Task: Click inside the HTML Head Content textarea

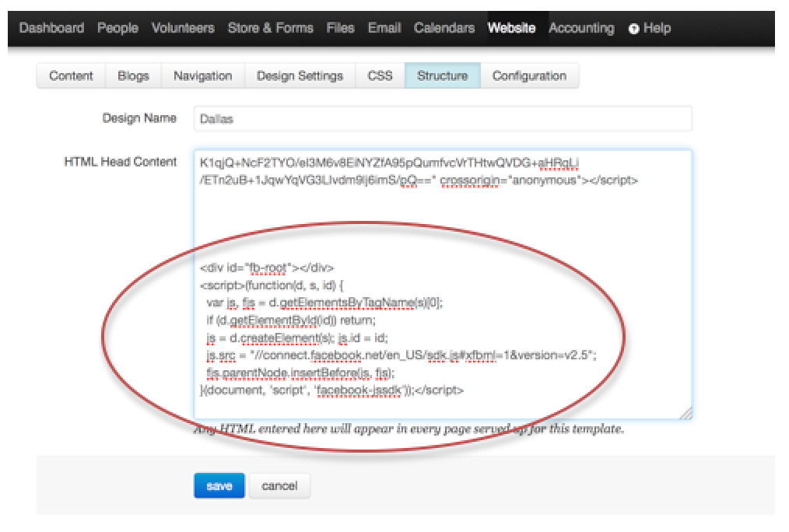Action: click(443, 284)
